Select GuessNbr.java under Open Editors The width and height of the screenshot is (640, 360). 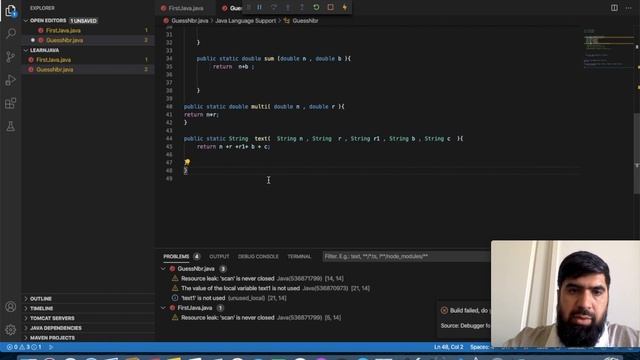[64, 40]
